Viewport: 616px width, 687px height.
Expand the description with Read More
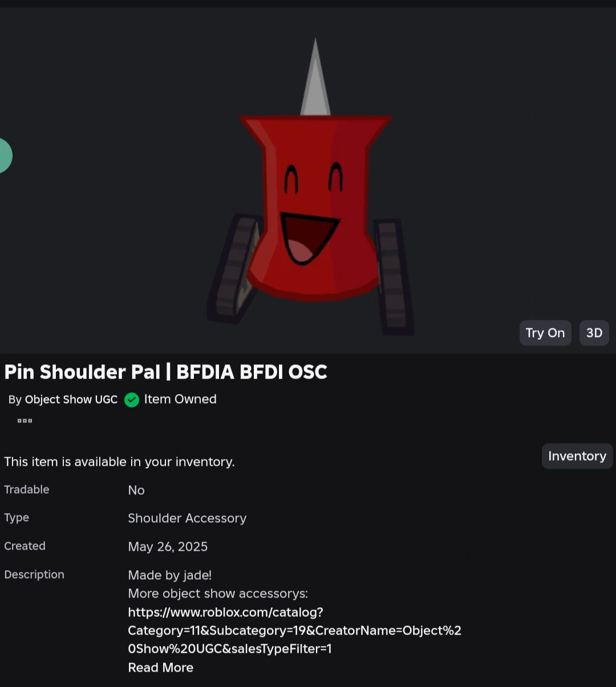click(161, 668)
